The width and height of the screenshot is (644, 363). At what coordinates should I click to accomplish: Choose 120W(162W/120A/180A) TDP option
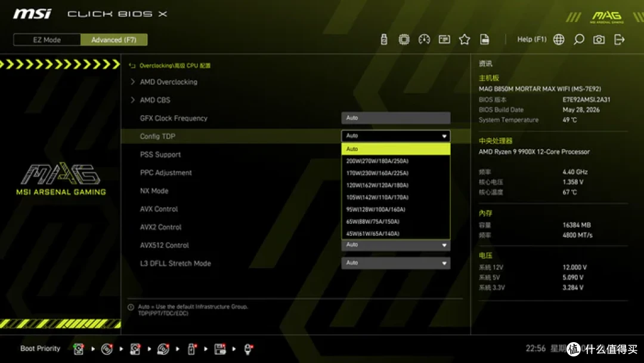tap(395, 186)
